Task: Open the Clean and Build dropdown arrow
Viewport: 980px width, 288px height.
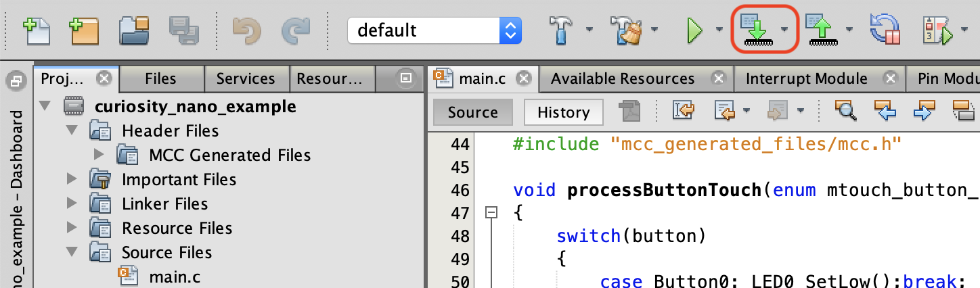Action: pos(654,30)
